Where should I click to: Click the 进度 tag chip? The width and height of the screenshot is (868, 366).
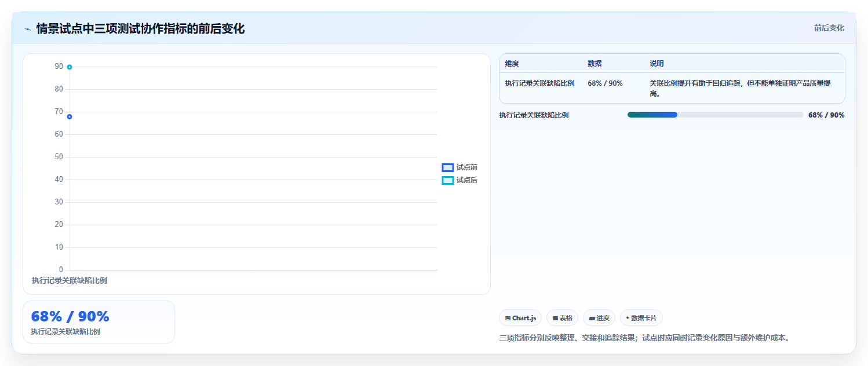point(599,318)
